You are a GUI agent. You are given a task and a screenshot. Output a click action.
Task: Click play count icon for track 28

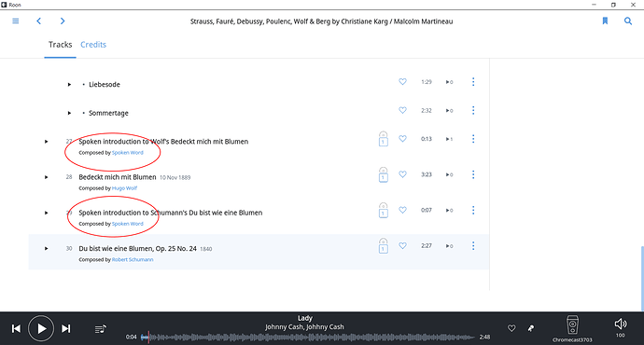[x=449, y=174]
